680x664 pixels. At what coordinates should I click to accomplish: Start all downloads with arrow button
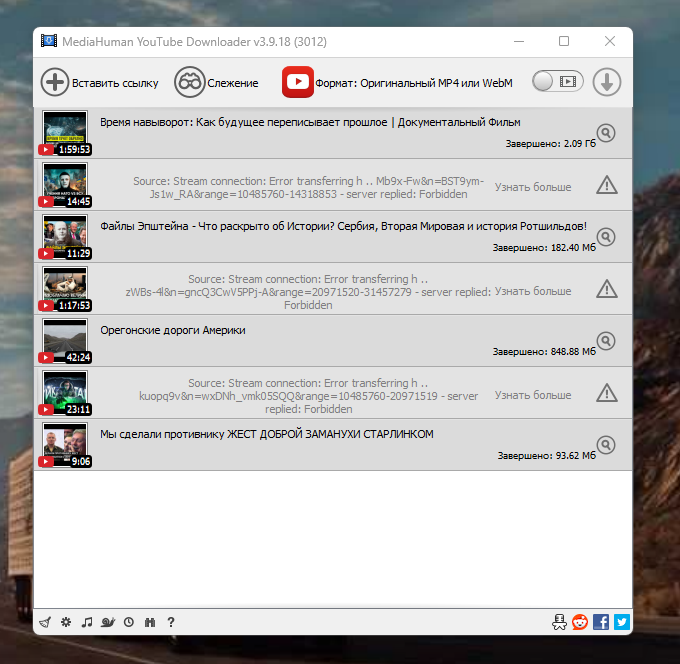pyautogui.click(x=607, y=82)
